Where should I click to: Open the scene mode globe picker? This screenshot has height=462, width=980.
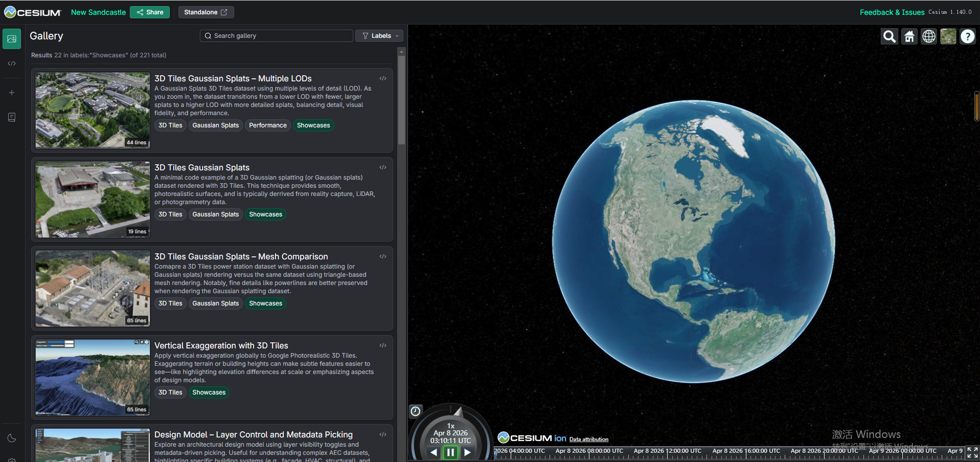929,36
